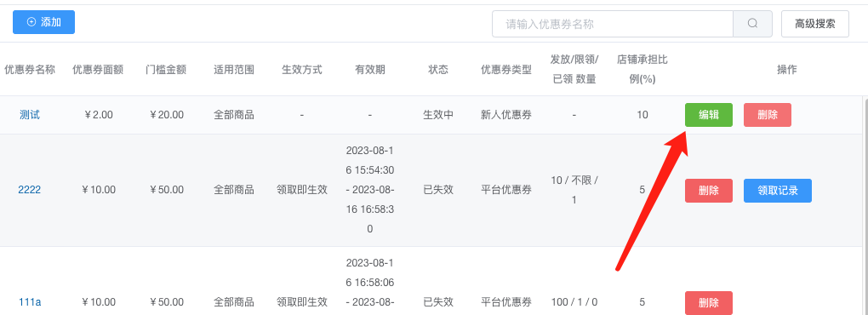Focus the 请输入优惠券名称 search box
This screenshot has height=315, width=868.
pos(612,24)
